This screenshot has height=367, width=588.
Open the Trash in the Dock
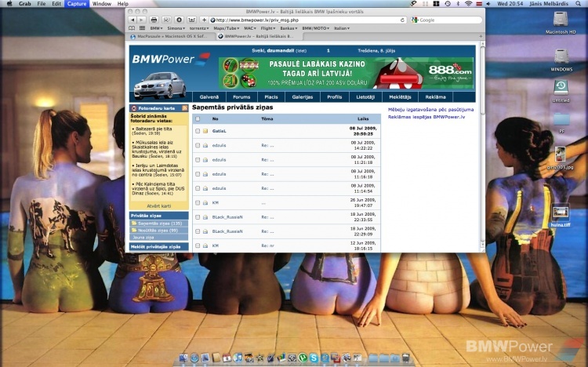tap(406, 358)
